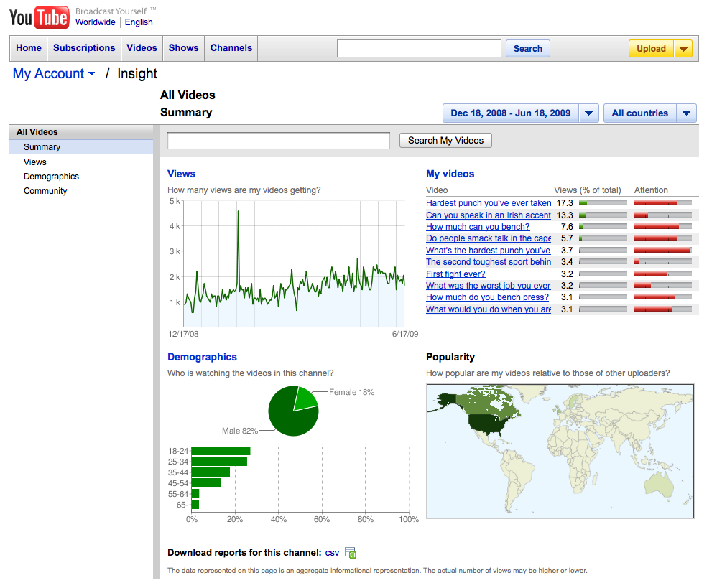Open 'The second toughest sport behin' video

pos(489,262)
